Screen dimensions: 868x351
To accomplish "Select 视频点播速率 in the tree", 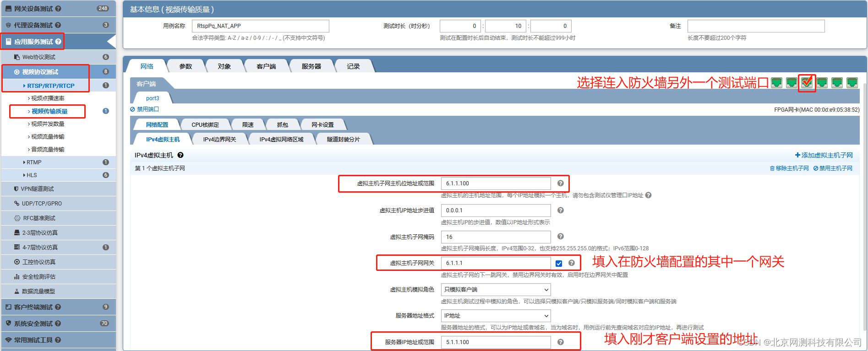I will pos(48,98).
